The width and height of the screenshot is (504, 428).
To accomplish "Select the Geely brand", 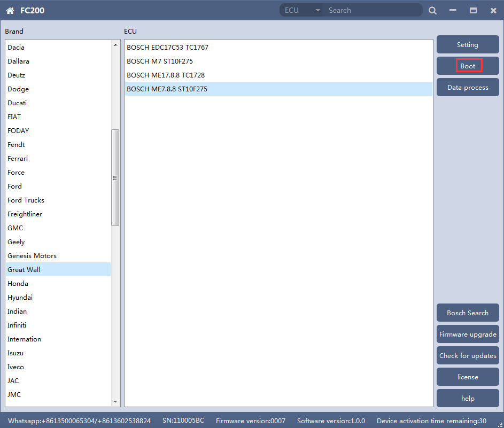I will (58, 242).
